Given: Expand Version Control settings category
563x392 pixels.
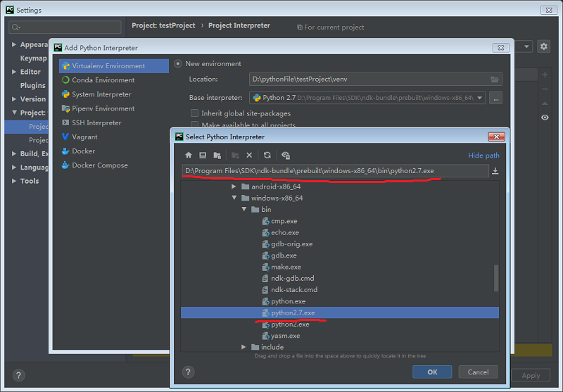Looking at the screenshot, I should [x=14, y=99].
